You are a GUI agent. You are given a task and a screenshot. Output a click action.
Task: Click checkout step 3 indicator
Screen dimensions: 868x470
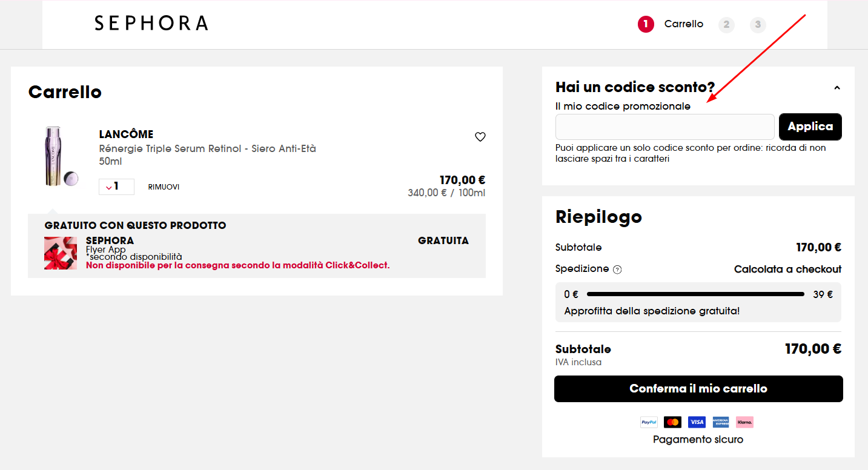point(758,25)
